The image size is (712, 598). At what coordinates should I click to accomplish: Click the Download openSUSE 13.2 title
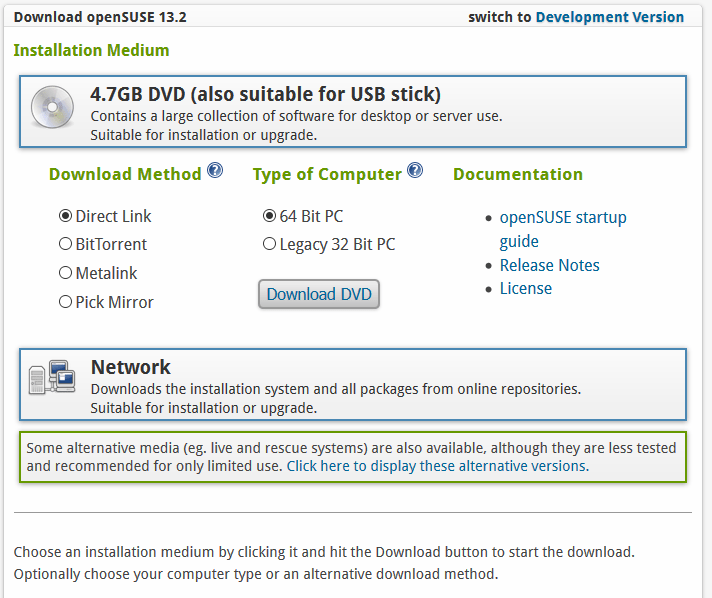point(100,17)
